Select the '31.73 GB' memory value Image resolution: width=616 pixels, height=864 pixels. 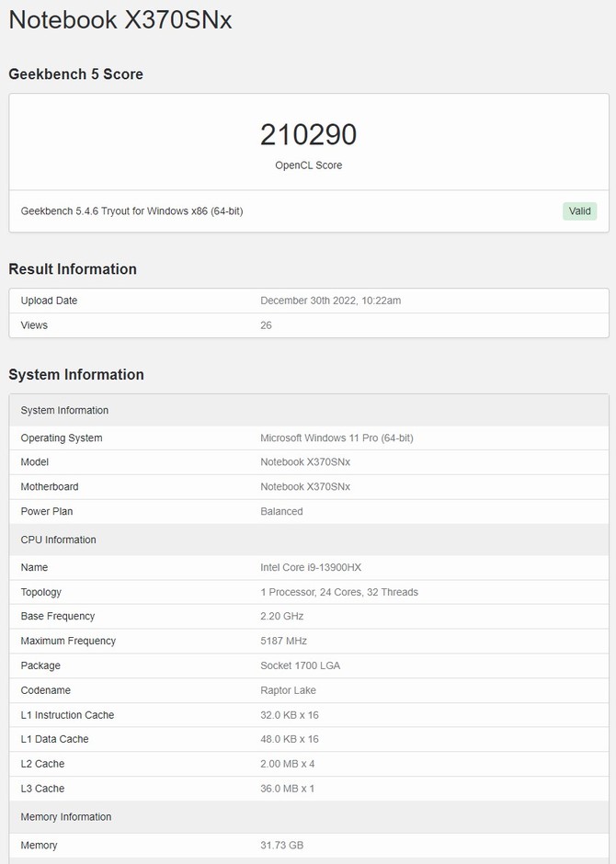pos(282,846)
